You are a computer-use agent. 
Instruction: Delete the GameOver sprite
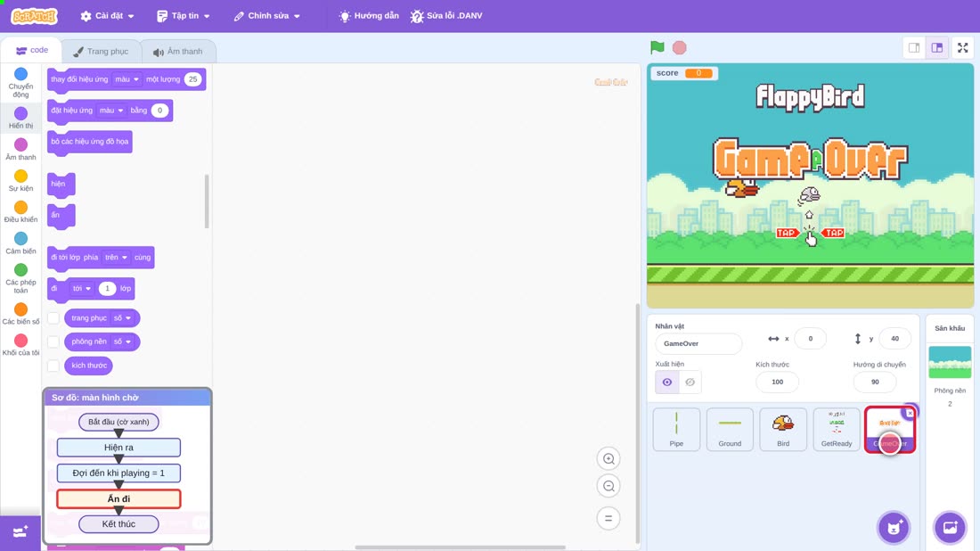coord(910,413)
